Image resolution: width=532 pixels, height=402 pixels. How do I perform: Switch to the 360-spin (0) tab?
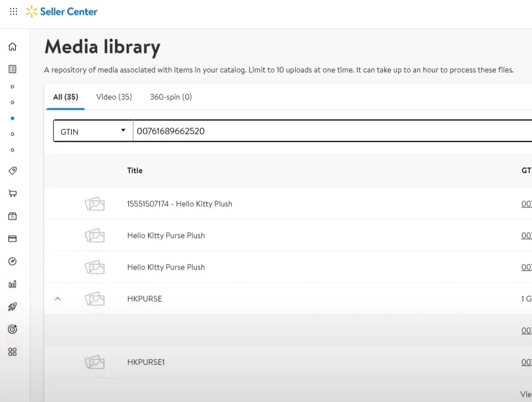pos(171,97)
